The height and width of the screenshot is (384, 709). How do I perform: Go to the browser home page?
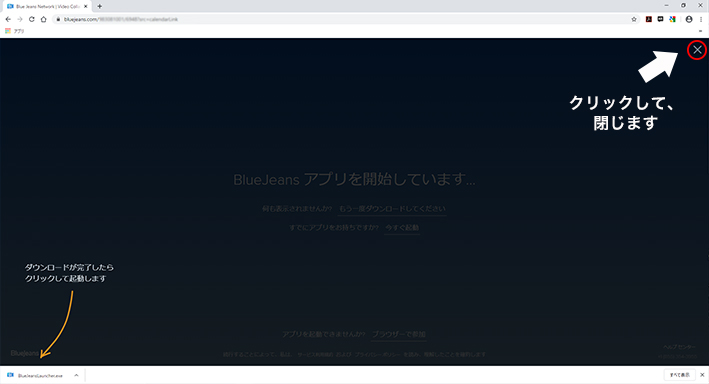(x=43, y=19)
